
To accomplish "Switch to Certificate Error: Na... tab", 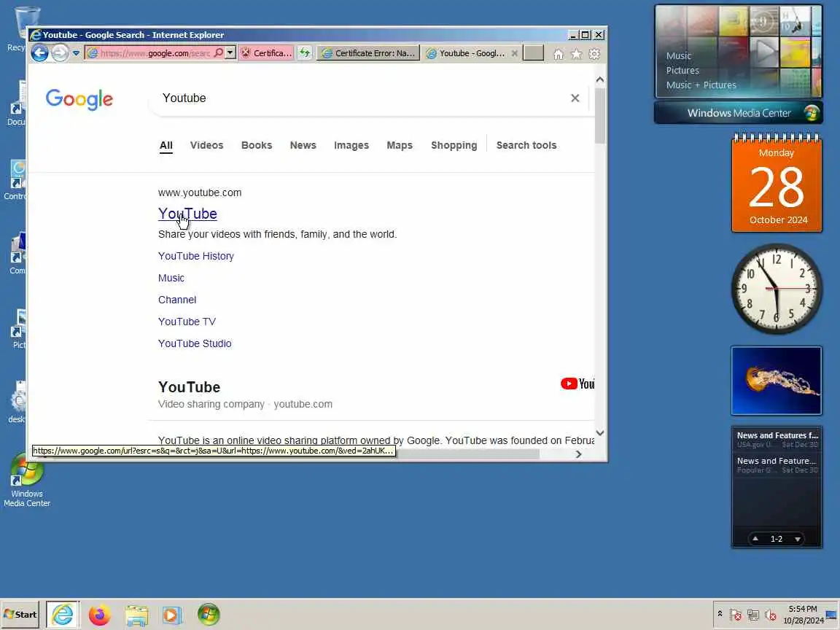I will (368, 53).
